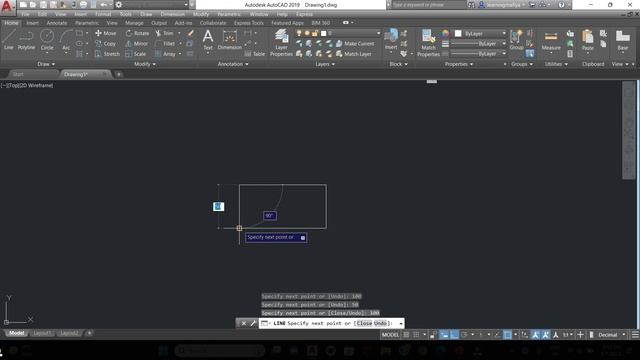Click Make Current layer button
Image resolution: width=640 pixels, height=360 pixels.
pyautogui.click(x=355, y=43)
